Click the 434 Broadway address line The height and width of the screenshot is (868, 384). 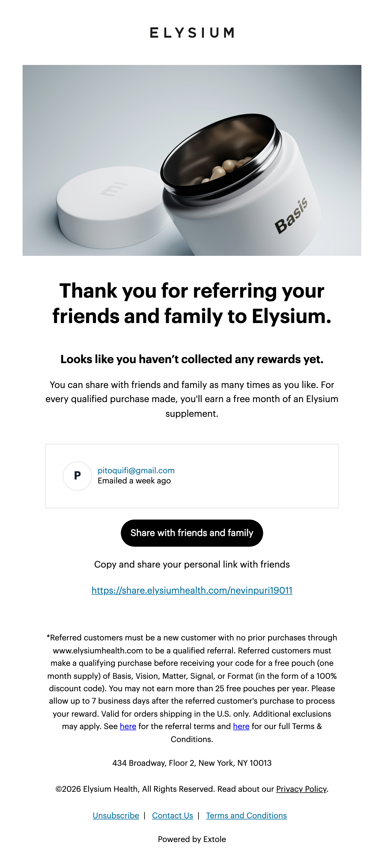click(192, 763)
